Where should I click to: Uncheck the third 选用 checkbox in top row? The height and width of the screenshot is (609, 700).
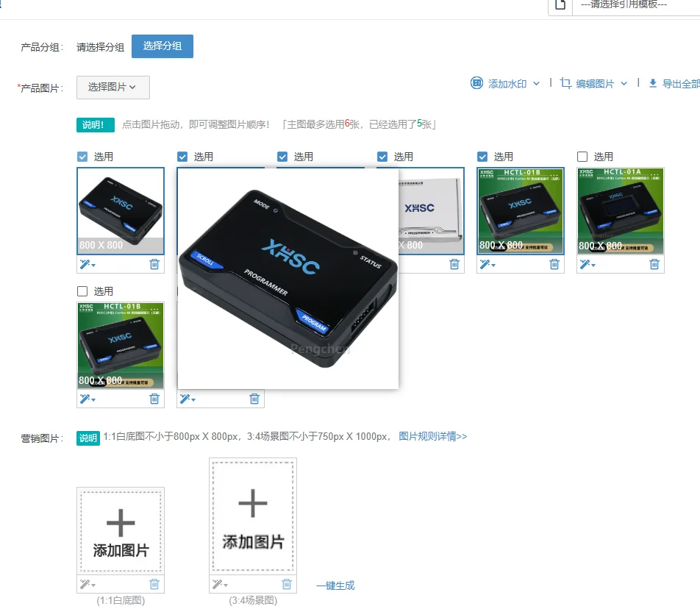click(282, 157)
